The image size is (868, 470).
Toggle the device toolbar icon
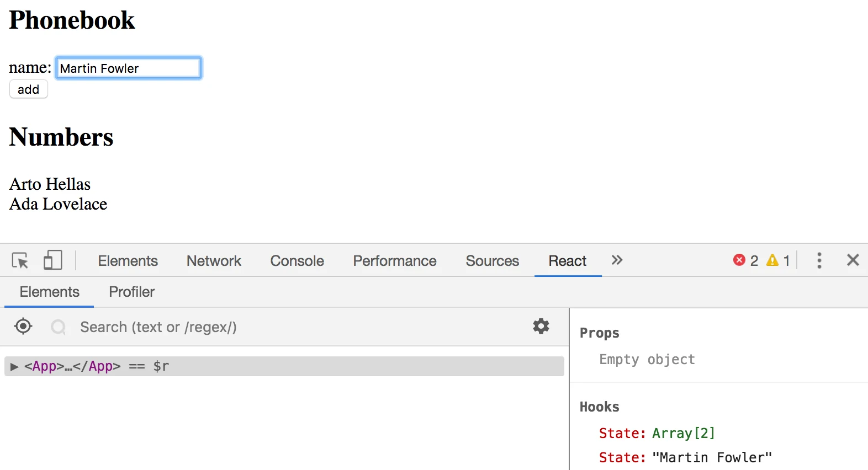52,260
